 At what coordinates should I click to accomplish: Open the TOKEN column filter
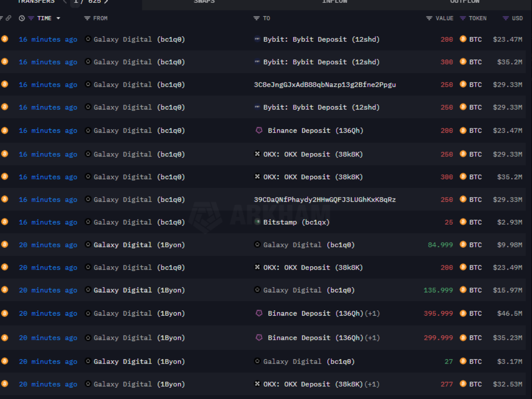[463, 18]
